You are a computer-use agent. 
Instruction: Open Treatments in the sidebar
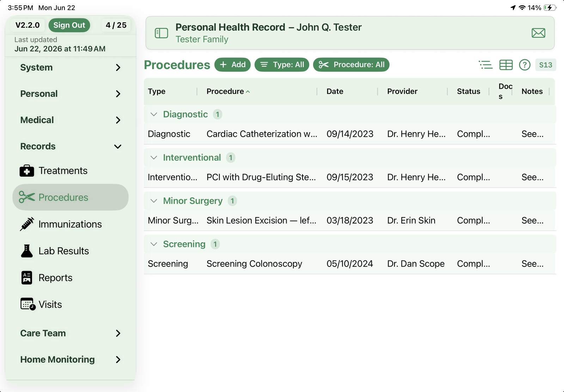70,171
